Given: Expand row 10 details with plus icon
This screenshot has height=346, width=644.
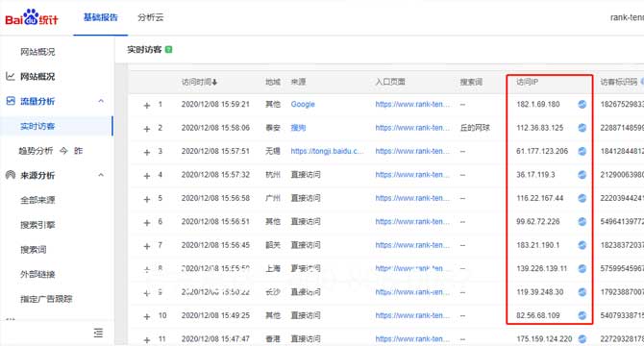Looking at the screenshot, I should coord(147,317).
